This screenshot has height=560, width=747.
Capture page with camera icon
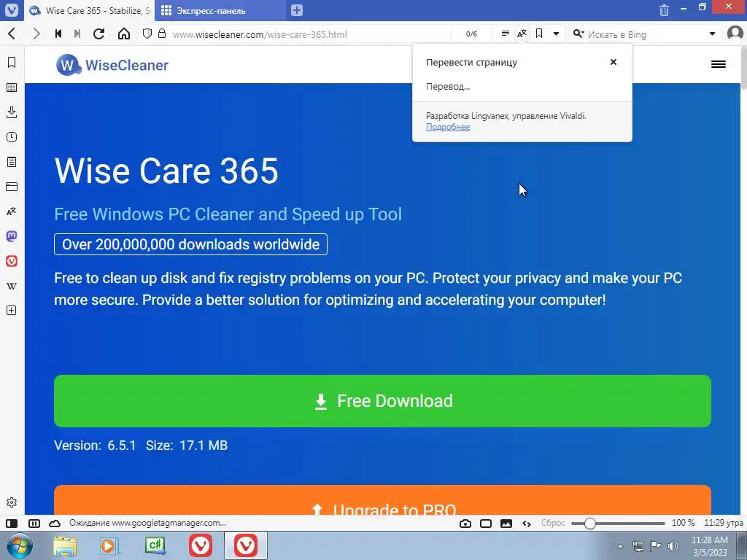coord(465,524)
